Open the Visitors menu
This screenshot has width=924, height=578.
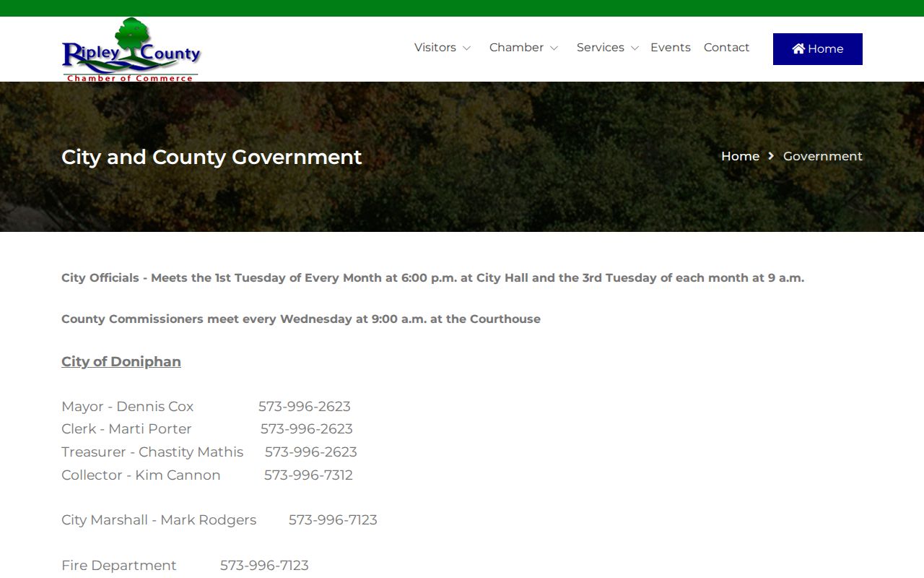coord(435,48)
